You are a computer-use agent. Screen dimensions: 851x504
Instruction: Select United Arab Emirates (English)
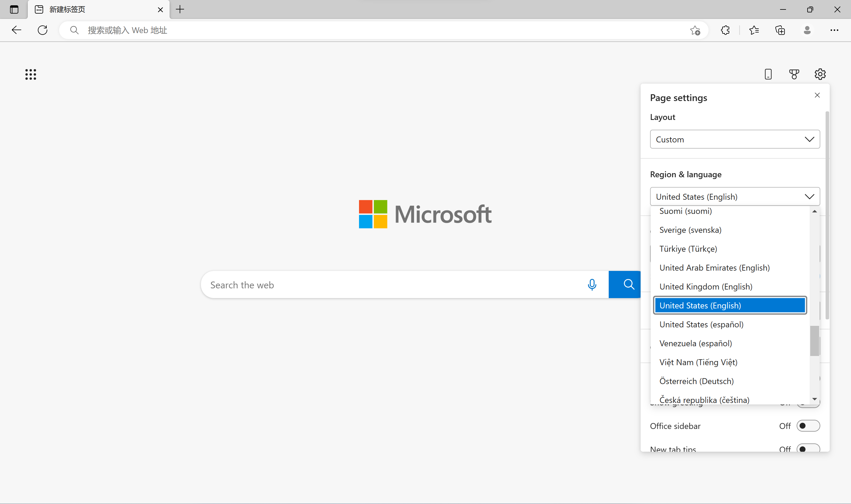point(730,268)
